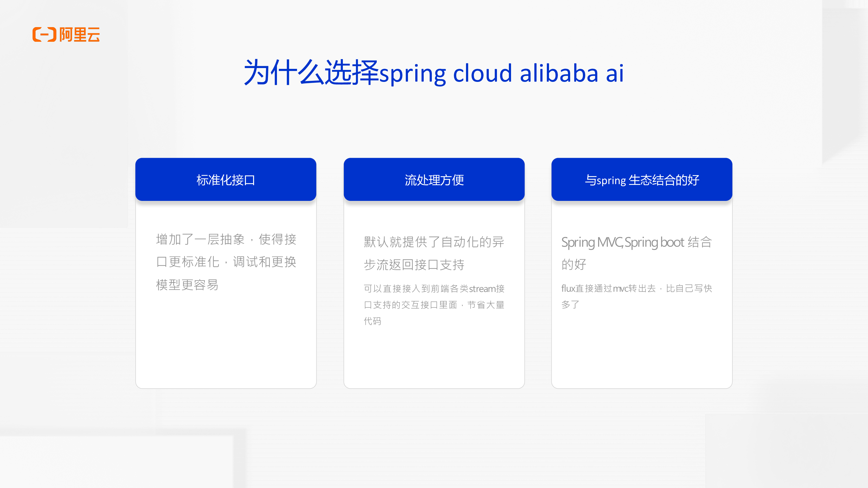Image resolution: width=868 pixels, height=488 pixels.
Task: Click the text 模型更容易
Action: coord(187,285)
